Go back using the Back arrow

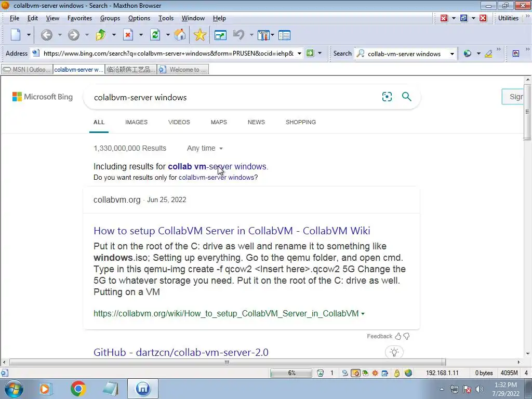(46, 35)
